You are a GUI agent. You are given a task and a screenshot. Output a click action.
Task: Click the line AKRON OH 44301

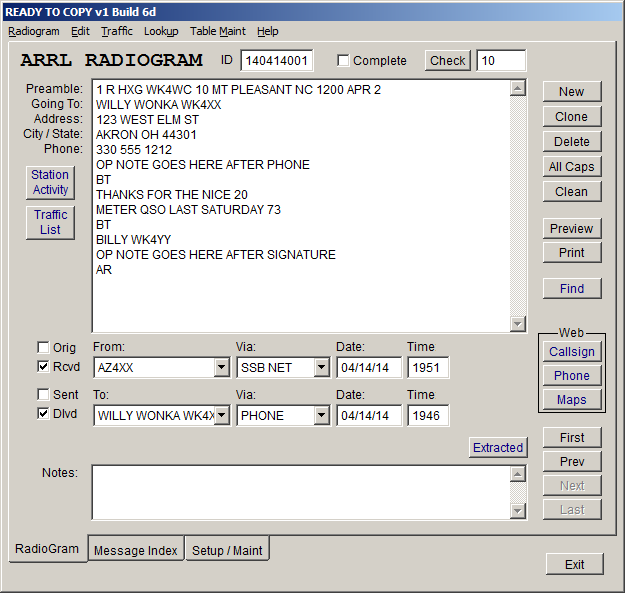click(x=146, y=135)
